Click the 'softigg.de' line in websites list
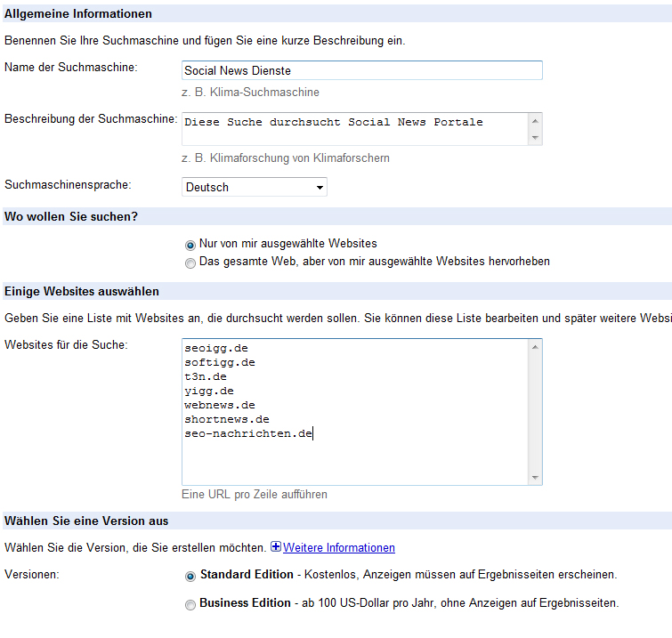This screenshot has width=672, height=638. tap(220, 362)
